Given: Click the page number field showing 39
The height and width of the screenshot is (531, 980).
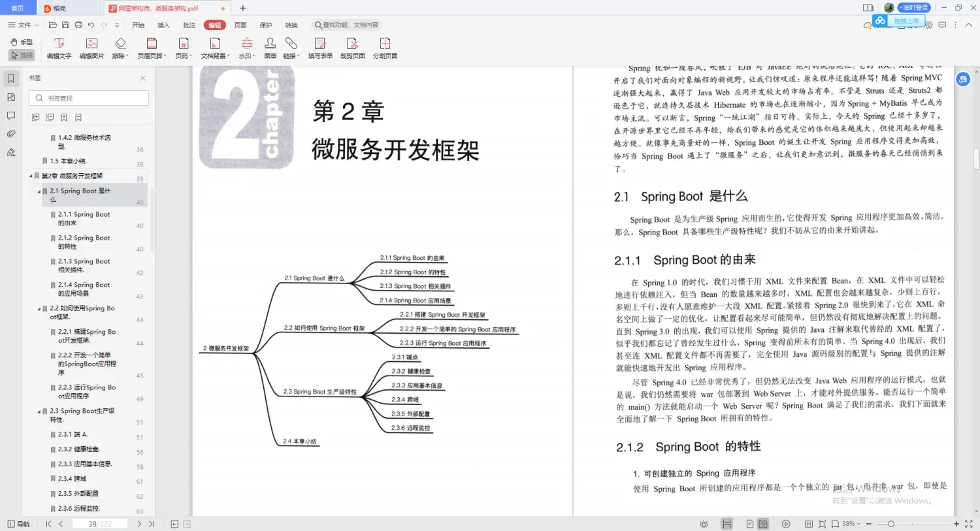Looking at the screenshot, I should tap(100, 524).
